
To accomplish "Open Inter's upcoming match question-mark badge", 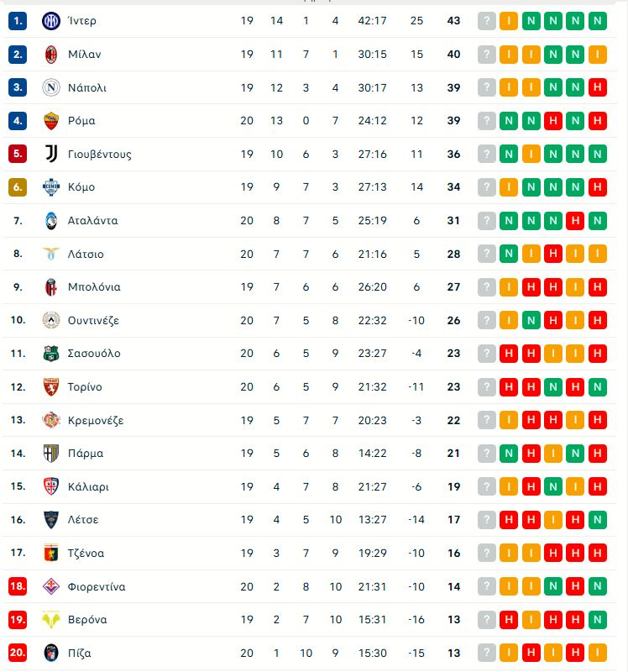I will [485, 20].
